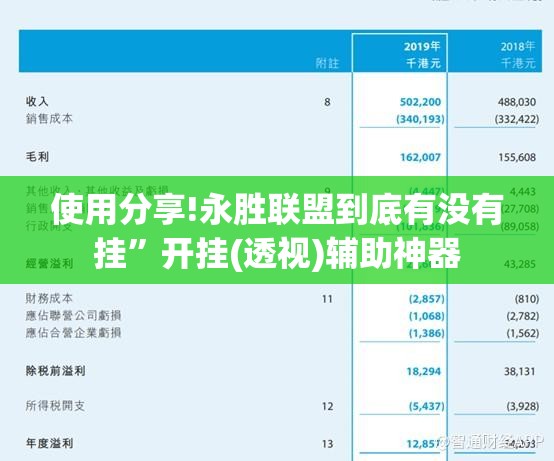This screenshot has width=554, height=461.
Task: Click 千港元 under the 2018年 header
Action: [519, 64]
